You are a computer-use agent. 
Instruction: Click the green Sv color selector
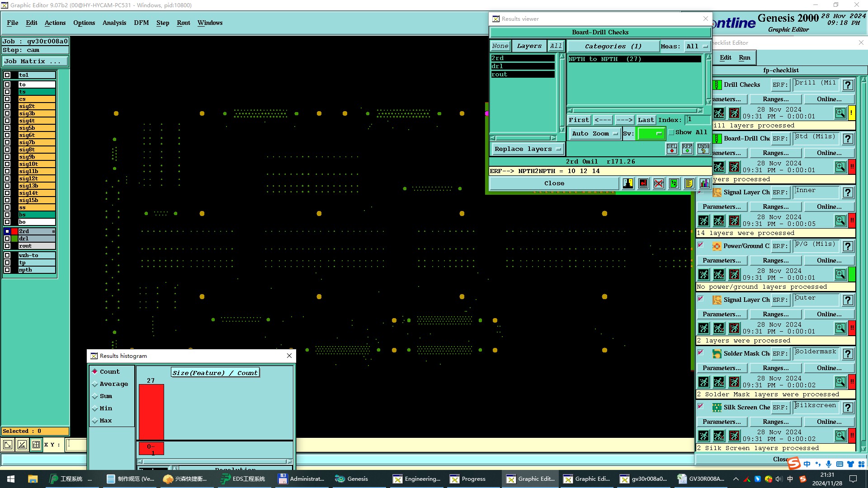coord(650,133)
